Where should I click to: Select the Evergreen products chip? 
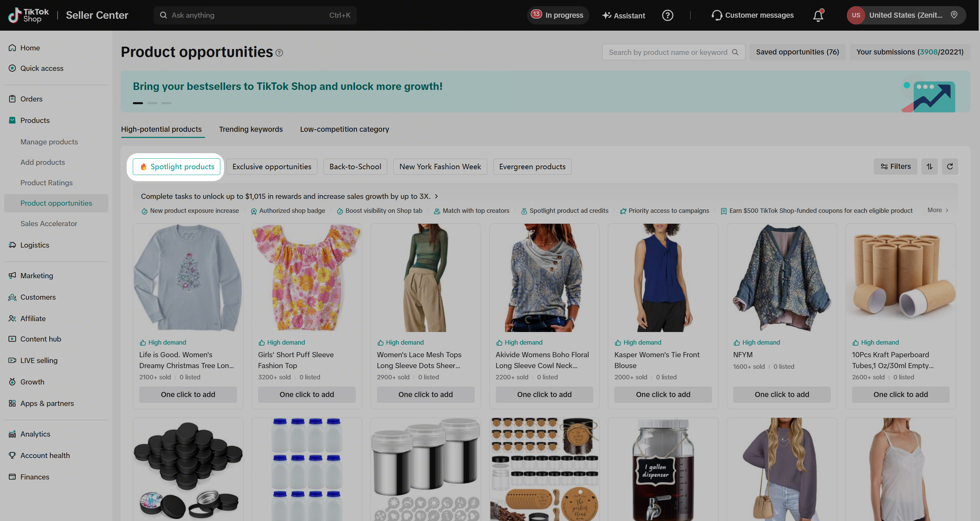click(x=532, y=167)
